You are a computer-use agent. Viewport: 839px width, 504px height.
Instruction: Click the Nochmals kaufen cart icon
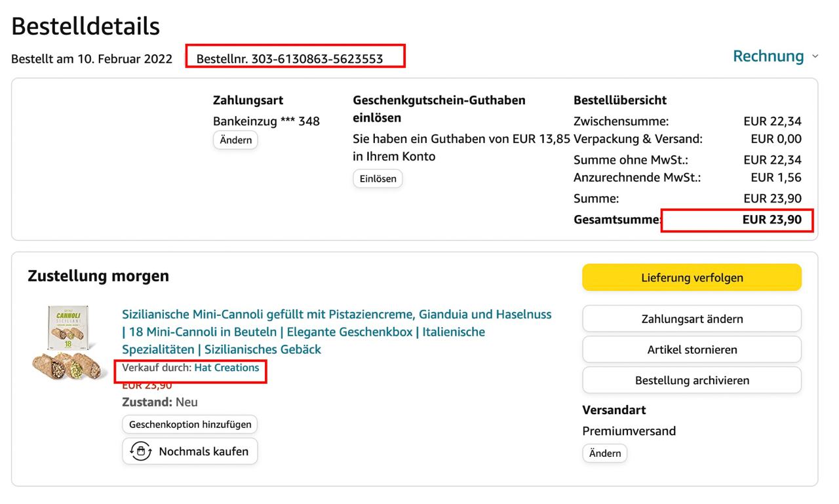139,451
